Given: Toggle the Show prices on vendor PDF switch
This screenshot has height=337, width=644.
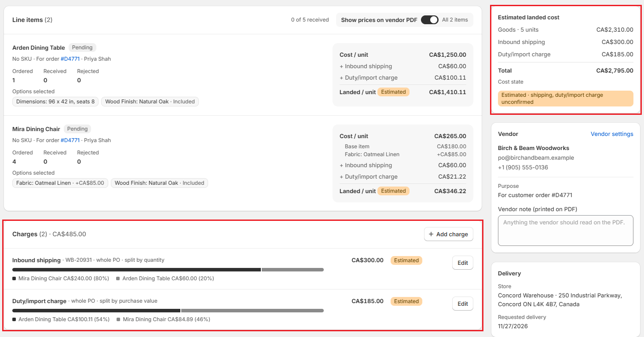Looking at the screenshot, I should [x=429, y=20].
